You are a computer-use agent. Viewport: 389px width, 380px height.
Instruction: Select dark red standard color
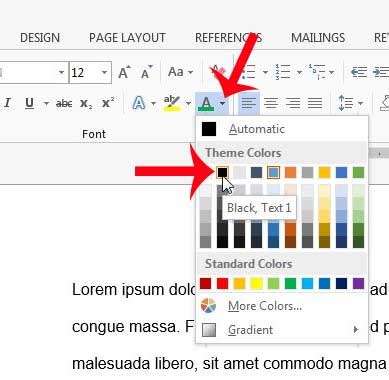[206, 284]
